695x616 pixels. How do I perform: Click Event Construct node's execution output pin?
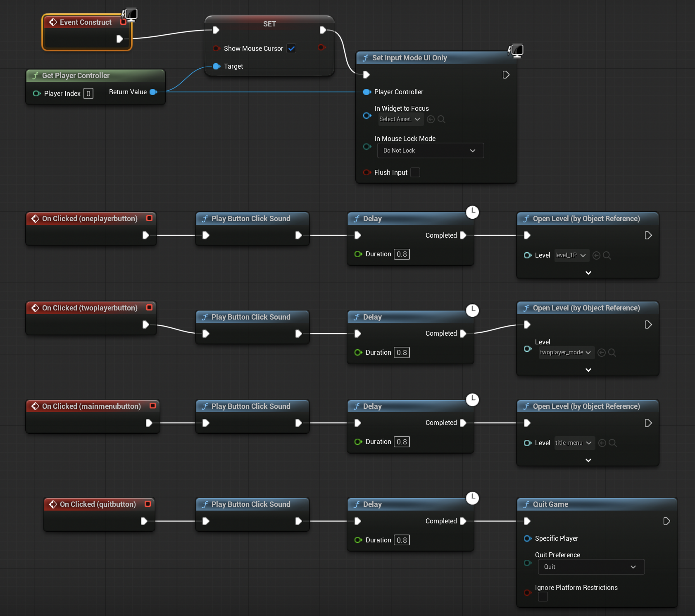pos(119,39)
